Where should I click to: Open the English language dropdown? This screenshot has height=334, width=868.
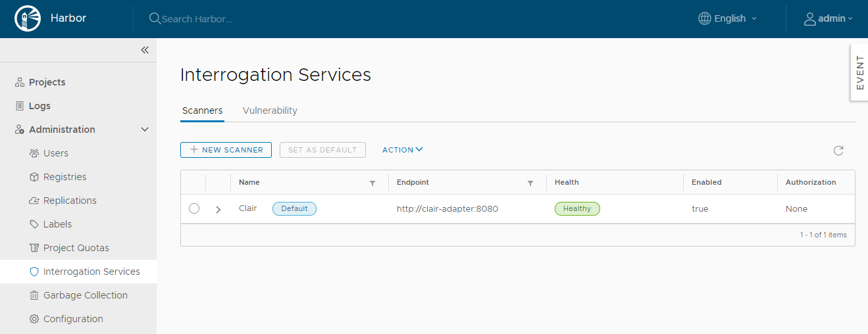(728, 18)
